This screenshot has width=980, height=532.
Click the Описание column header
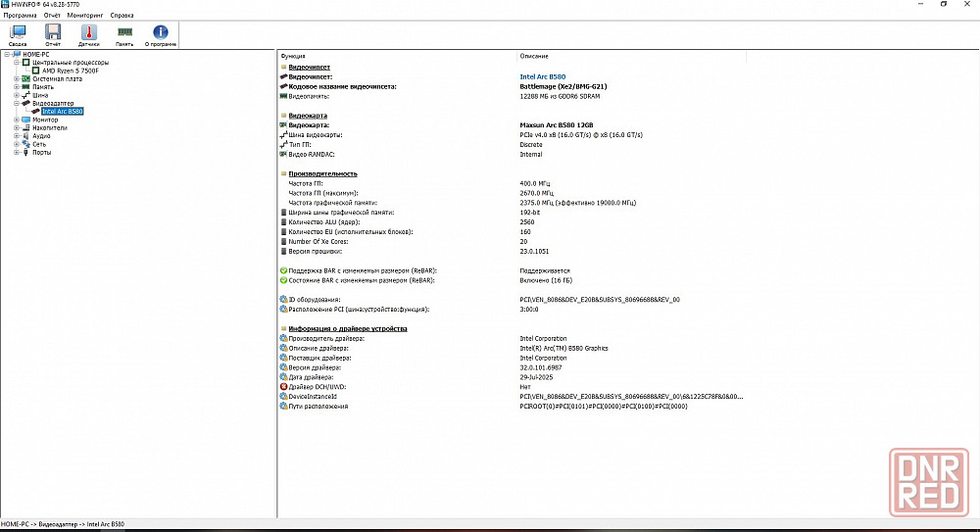coord(632,56)
